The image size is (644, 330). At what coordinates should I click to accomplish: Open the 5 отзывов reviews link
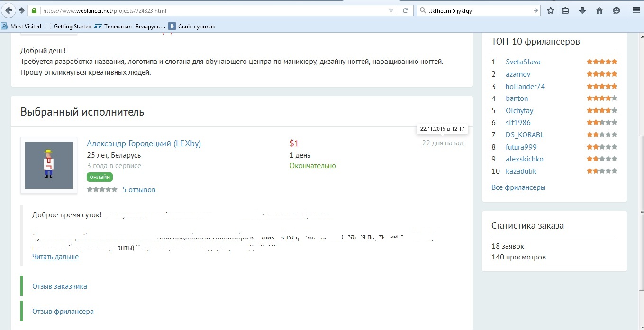tap(139, 190)
